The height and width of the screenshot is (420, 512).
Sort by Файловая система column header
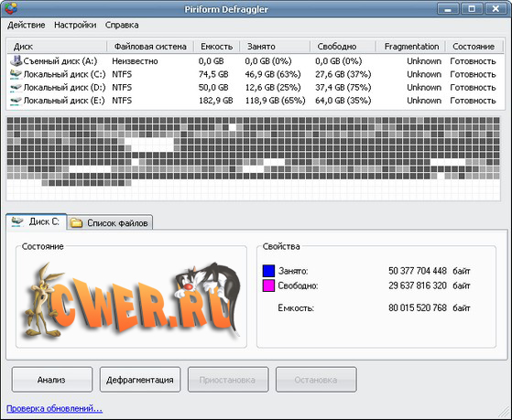pos(150,47)
